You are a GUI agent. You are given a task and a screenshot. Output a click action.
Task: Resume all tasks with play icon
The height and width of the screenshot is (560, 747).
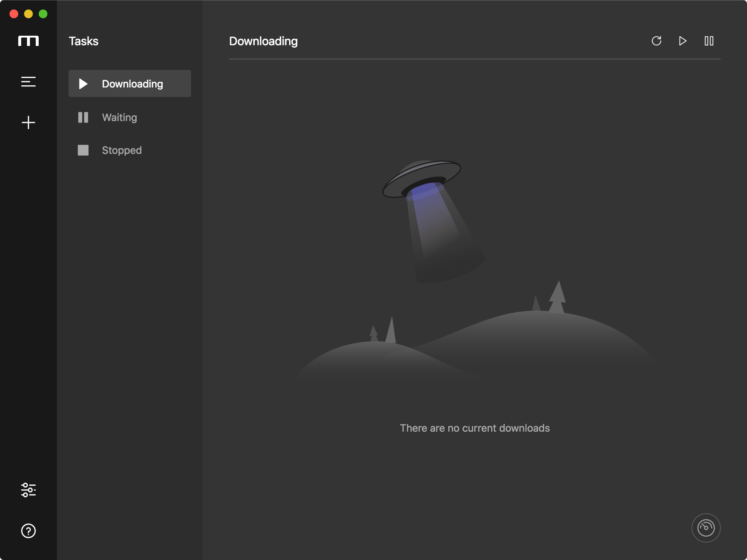click(683, 41)
